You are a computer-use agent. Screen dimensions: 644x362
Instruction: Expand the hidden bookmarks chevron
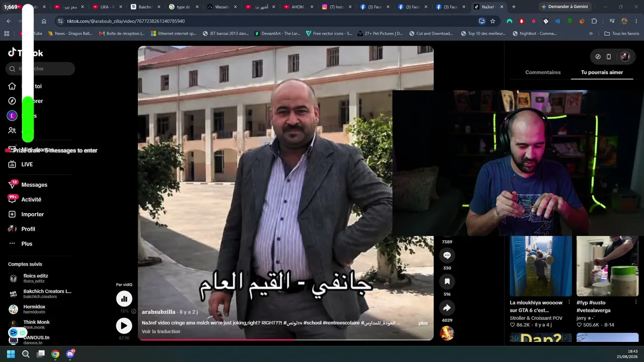[x=591, y=34]
